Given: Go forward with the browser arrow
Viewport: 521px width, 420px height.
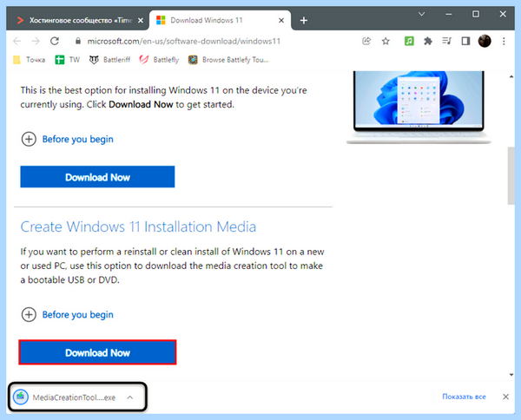Looking at the screenshot, I should (36, 41).
